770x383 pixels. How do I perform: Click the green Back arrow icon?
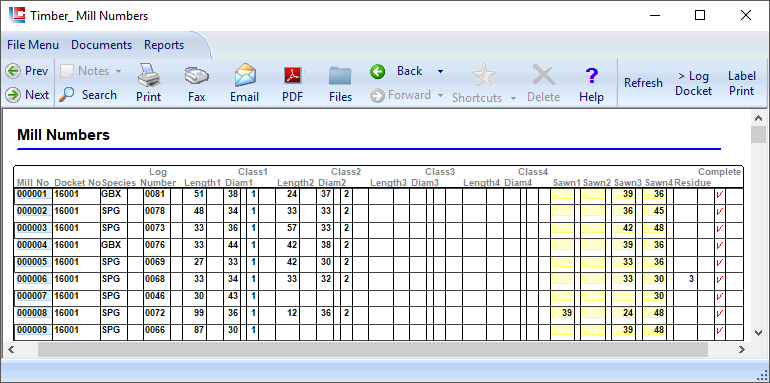pyautogui.click(x=378, y=72)
